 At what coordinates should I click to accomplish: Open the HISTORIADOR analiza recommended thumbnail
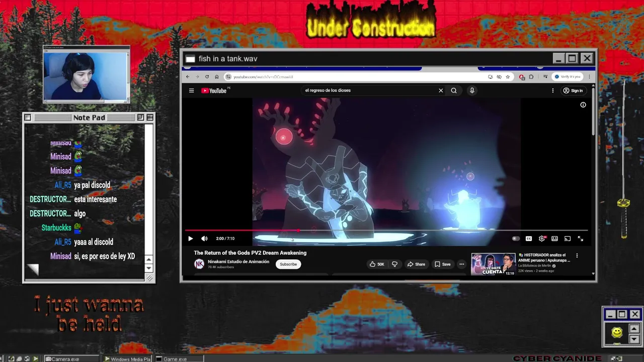(x=493, y=264)
